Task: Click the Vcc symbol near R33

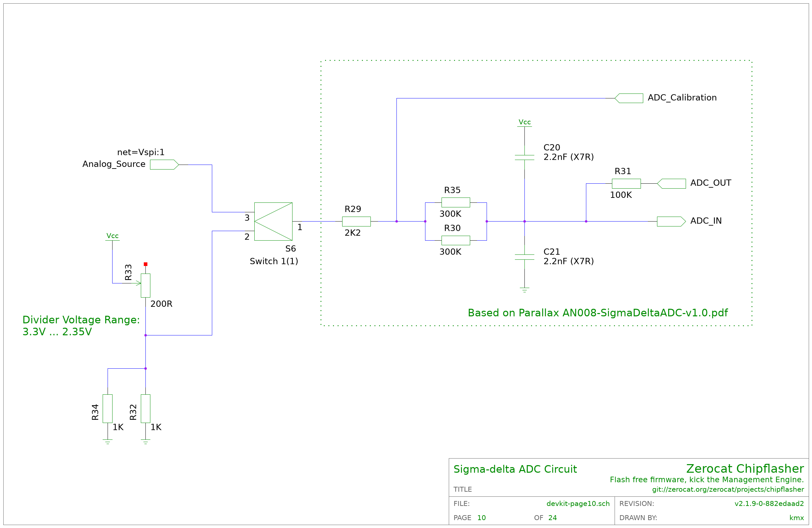Action: [112, 237]
